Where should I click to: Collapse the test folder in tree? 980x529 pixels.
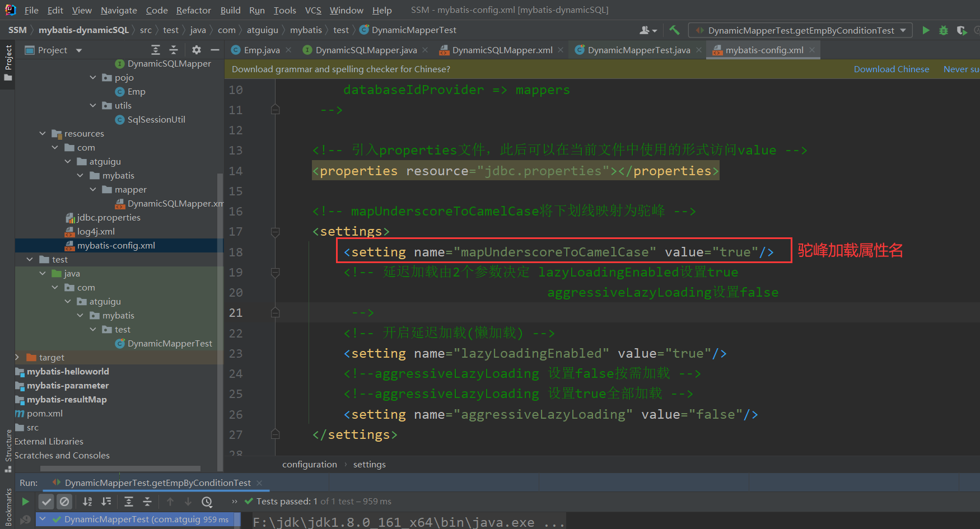click(x=30, y=259)
